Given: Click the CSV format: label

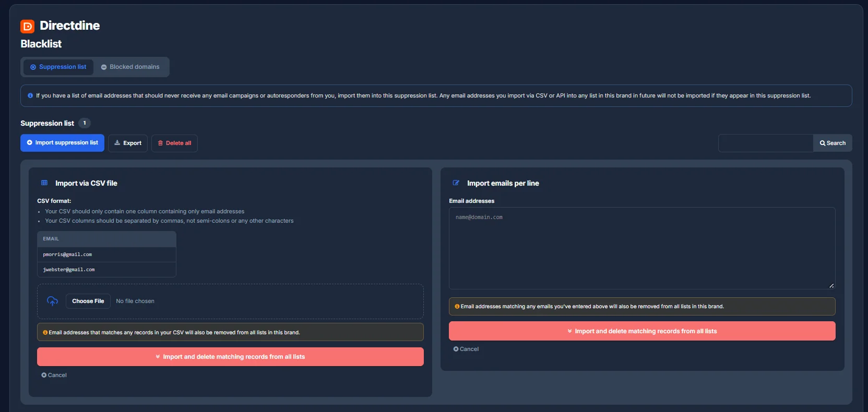Looking at the screenshot, I should click(x=54, y=201).
